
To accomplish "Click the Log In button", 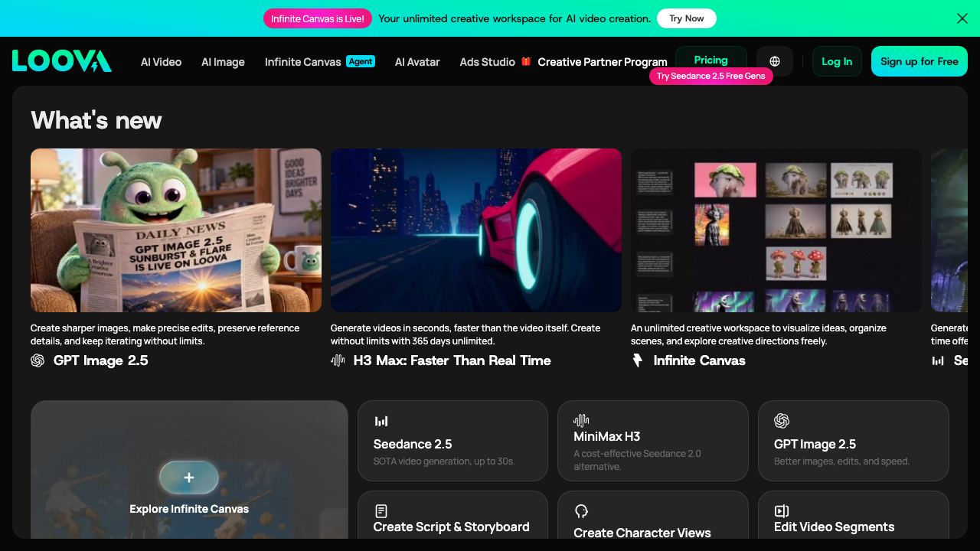I will click(x=837, y=61).
